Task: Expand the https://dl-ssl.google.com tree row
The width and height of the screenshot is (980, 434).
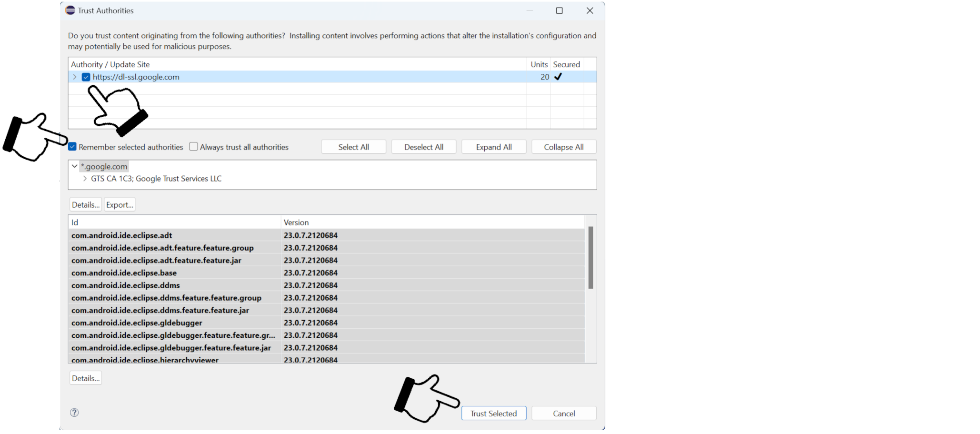Action: coord(75,77)
